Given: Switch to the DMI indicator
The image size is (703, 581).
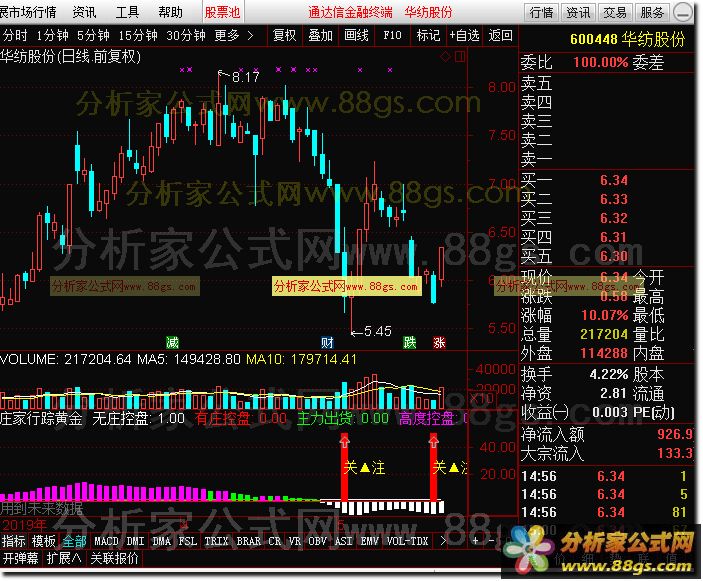Looking at the screenshot, I should point(135,541).
